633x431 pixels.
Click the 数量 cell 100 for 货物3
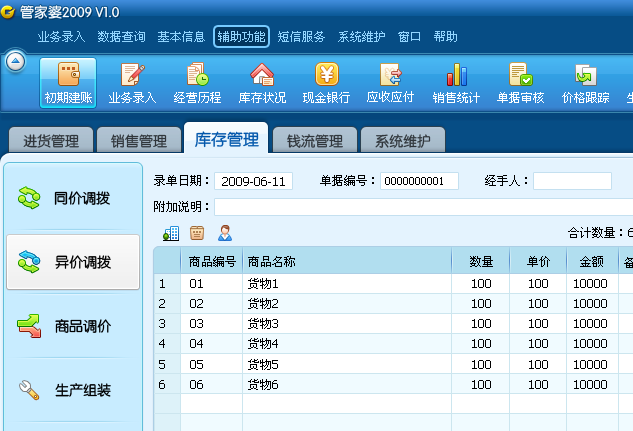pos(481,324)
